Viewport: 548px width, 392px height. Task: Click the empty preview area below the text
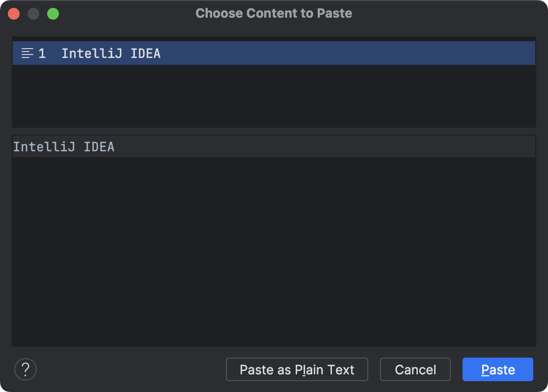(274, 251)
